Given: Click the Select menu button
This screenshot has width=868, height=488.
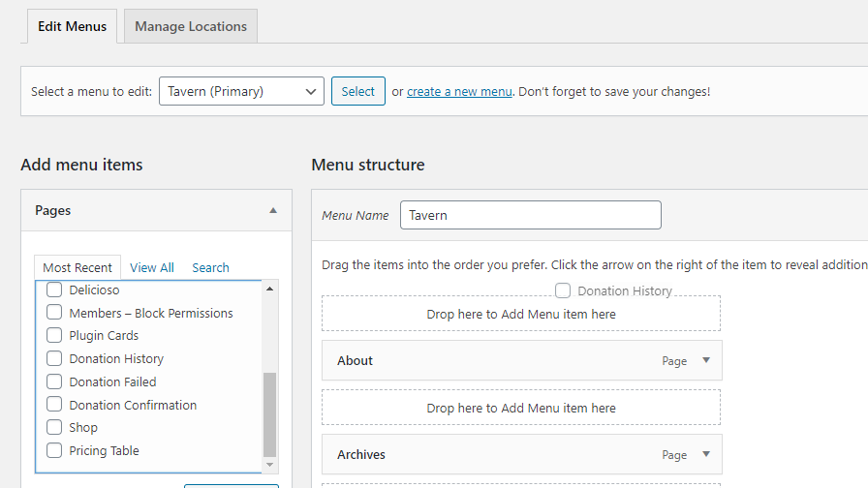Looking at the screenshot, I should (357, 92).
